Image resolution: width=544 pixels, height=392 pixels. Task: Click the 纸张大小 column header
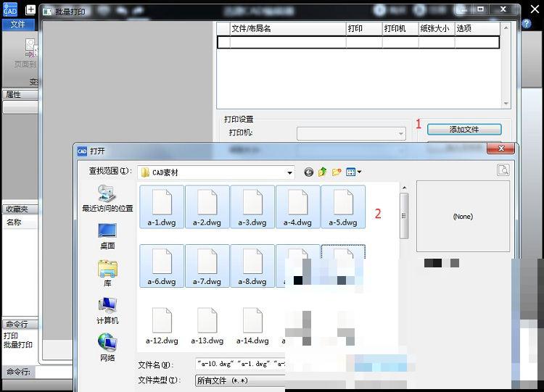[x=437, y=28]
